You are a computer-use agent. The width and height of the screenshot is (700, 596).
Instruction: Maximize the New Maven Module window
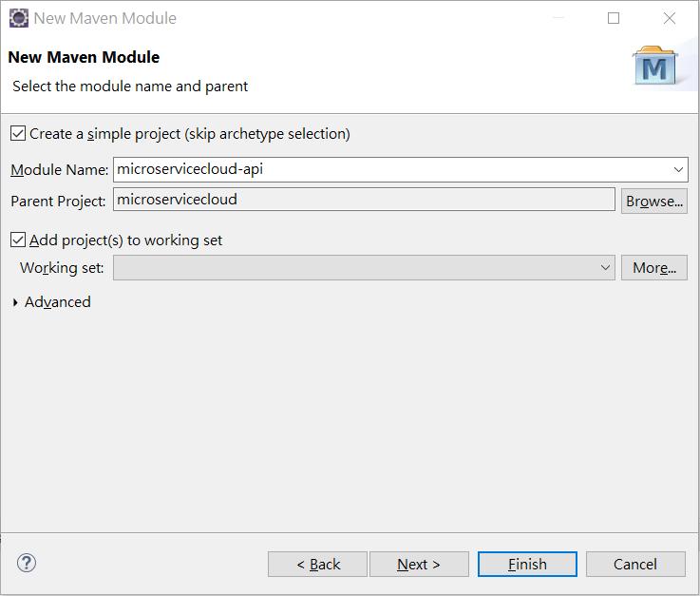point(614,18)
